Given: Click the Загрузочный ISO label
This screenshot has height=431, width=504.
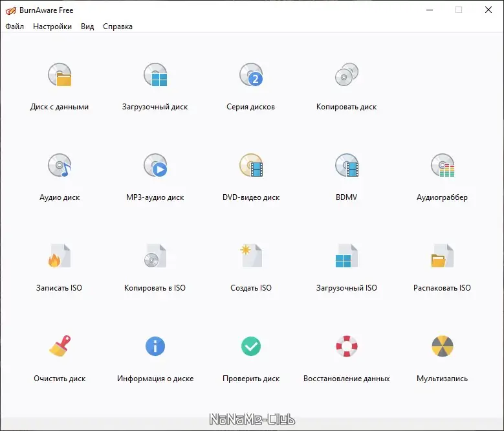Looking at the screenshot, I should pos(347,287).
